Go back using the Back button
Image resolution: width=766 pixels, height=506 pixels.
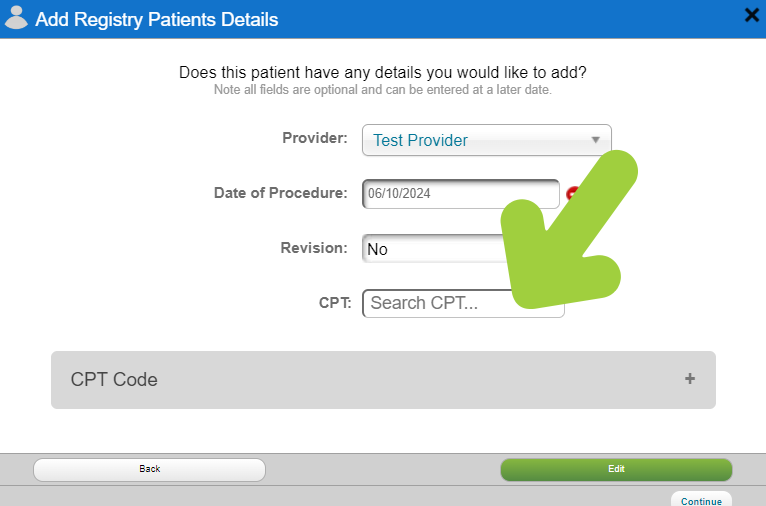coord(149,469)
